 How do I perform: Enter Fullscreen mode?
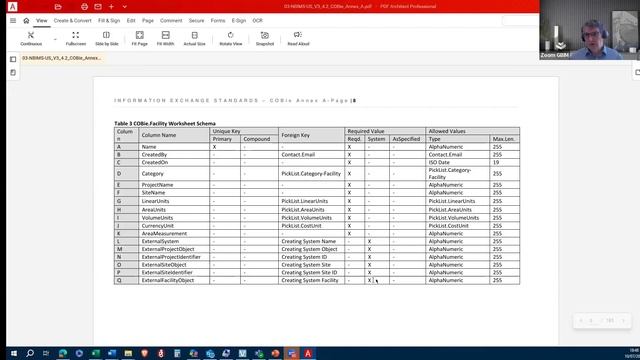[76, 38]
